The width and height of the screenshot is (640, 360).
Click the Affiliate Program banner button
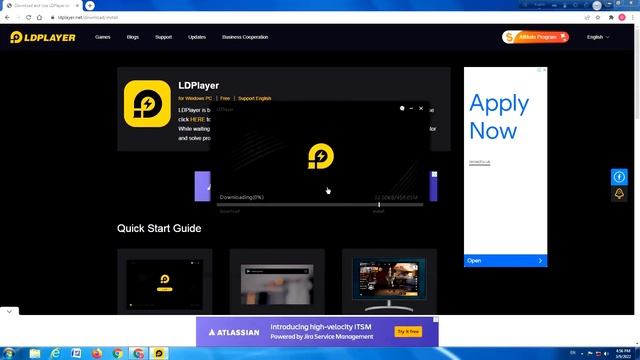coord(536,37)
